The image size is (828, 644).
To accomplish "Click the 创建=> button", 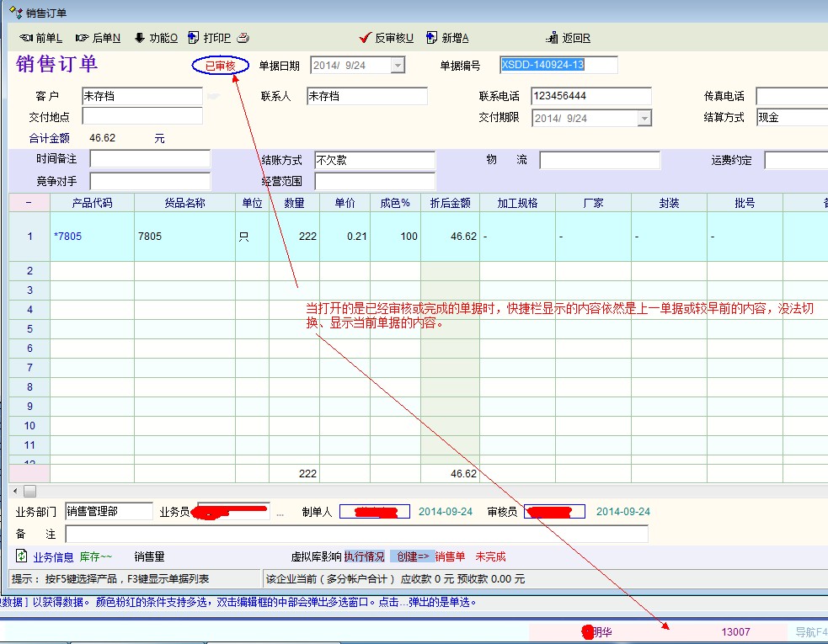I will pos(412,556).
